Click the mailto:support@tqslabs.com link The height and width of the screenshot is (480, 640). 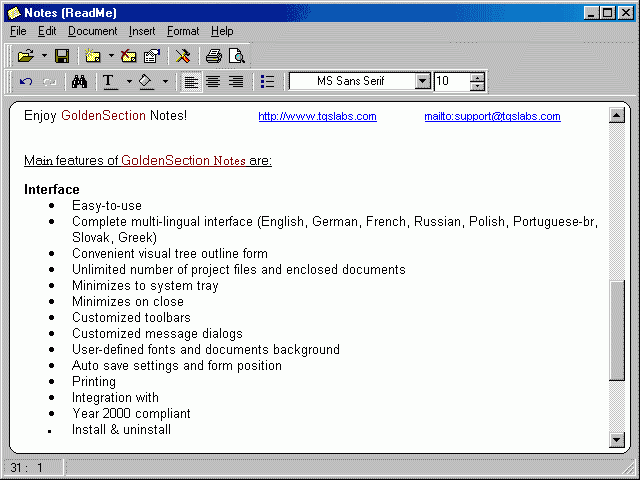tap(492, 116)
